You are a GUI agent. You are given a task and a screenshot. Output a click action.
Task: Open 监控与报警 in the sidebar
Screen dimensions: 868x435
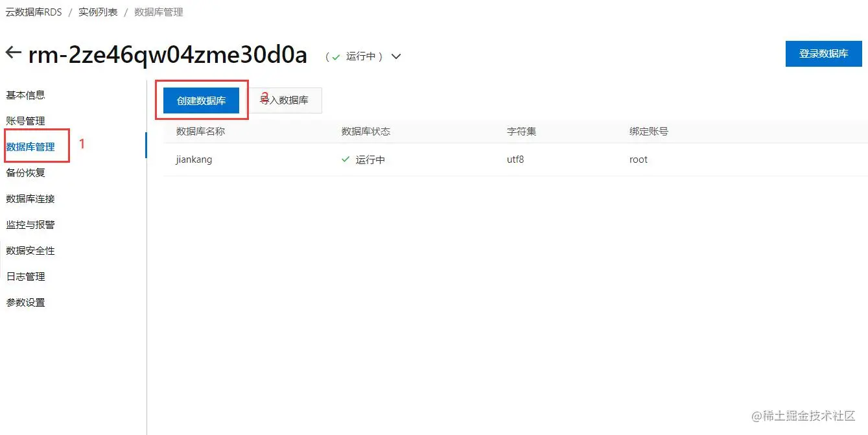tap(30, 225)
